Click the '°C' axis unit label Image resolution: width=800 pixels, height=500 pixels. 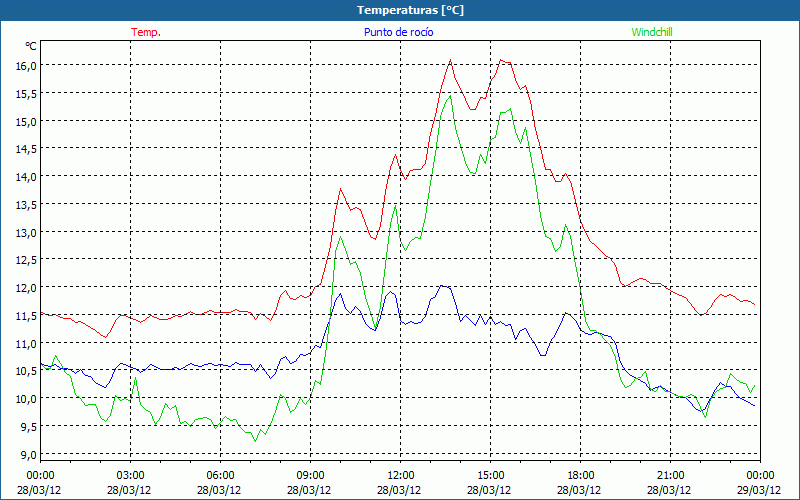coord(31,46)
